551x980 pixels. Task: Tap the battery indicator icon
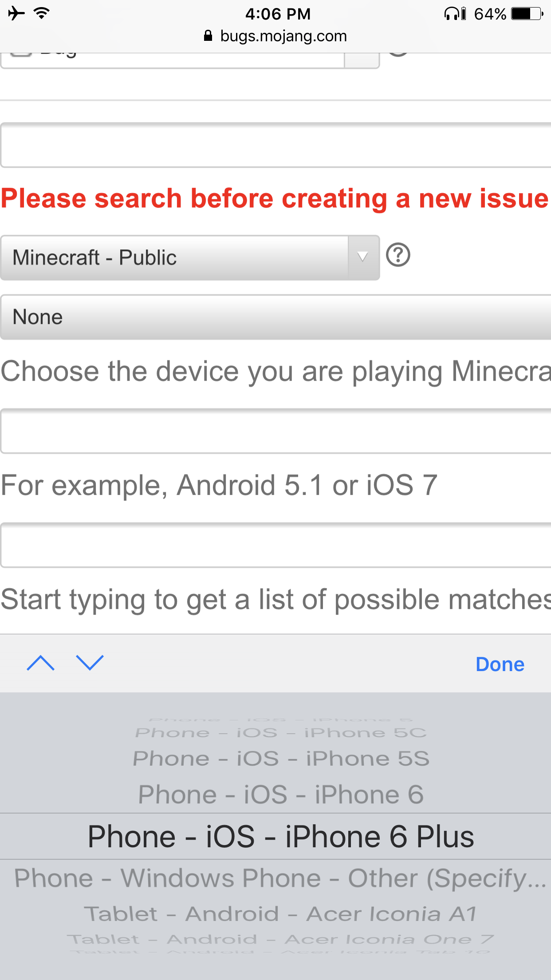(527, 14)
